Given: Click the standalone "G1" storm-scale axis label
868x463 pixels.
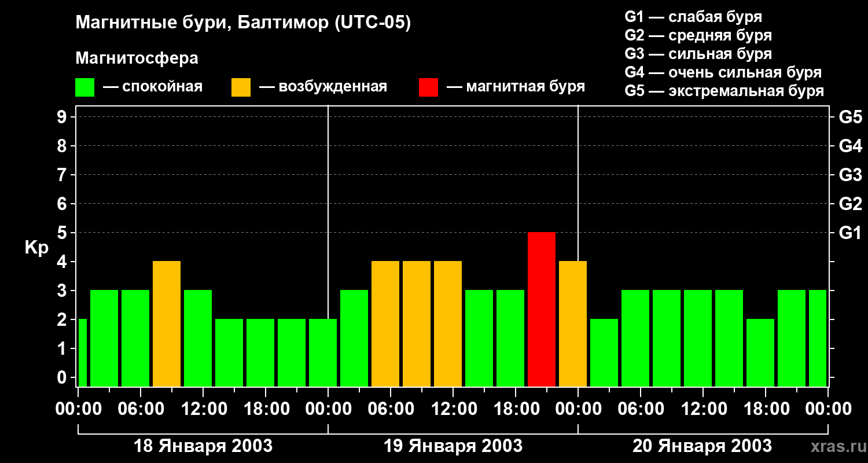Looking at the screenshot, I should click(850, 233).
